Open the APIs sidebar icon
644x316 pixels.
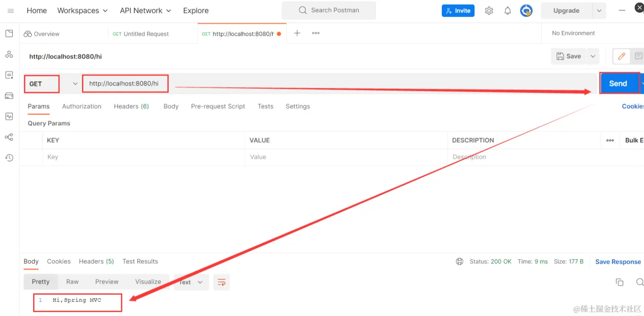tap(9, 54)
